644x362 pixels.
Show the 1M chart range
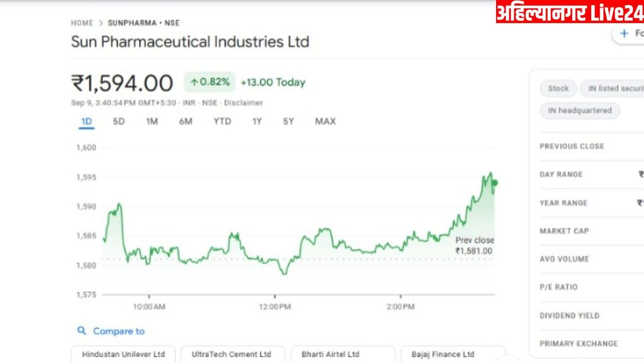click(152, 121)
